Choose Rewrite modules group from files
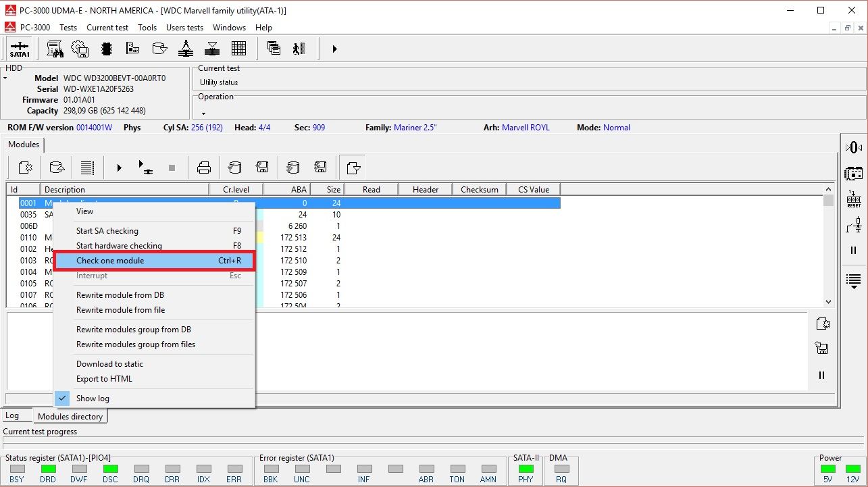This screenshot has height=487, width=868. click(154, 344)
